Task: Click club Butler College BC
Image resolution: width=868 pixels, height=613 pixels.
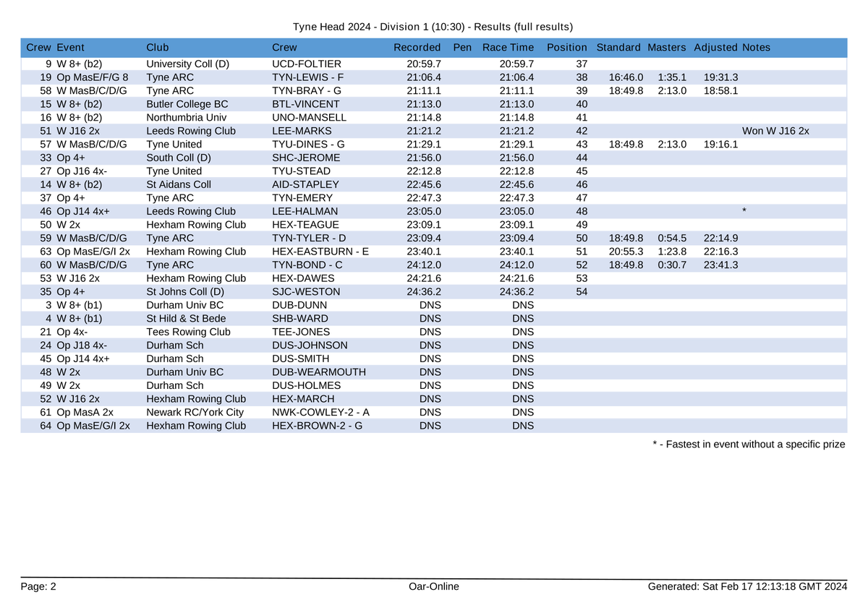Action: pos(187,104)
